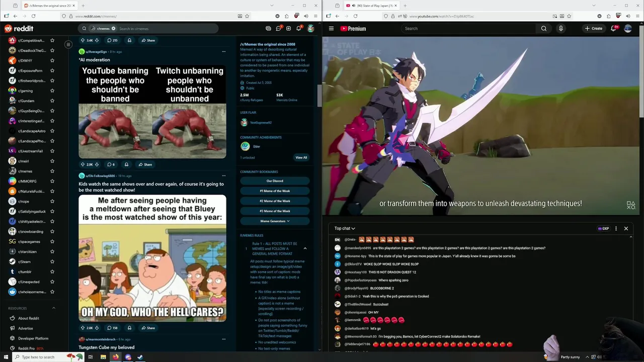644x362 pixels.
Task: Open Reddit notifications bell
Action: pyautogui.click(x=299, y=29)
